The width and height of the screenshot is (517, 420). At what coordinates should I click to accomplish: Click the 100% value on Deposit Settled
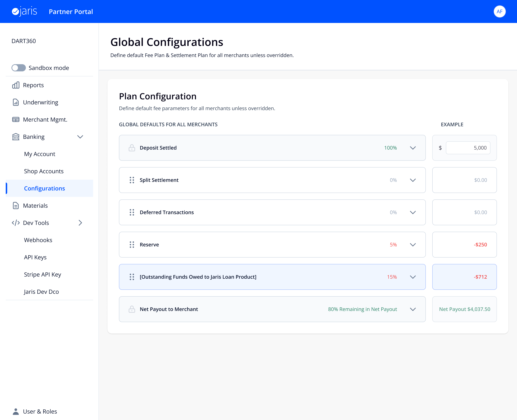pyautogui.click(x=390, y=148)
